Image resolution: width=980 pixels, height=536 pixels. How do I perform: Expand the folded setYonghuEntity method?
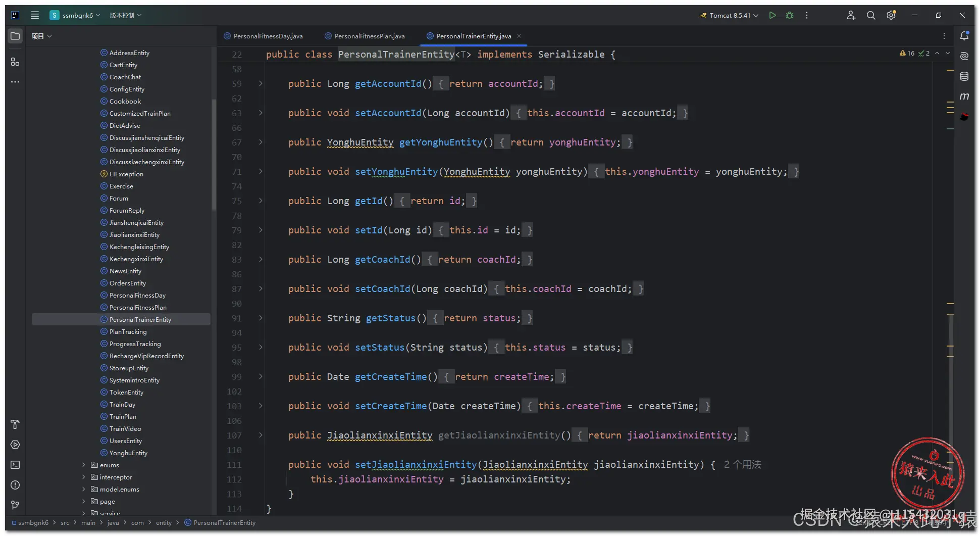(261, 171)
